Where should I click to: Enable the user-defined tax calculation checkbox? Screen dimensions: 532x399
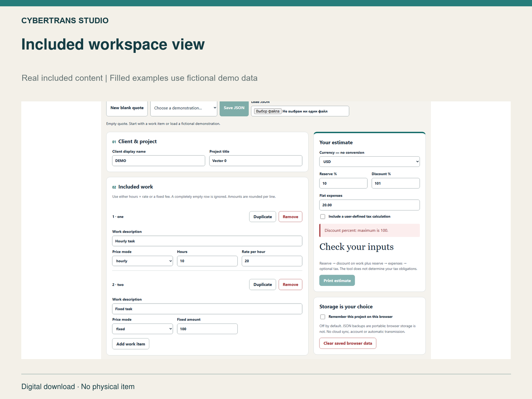click(323, 217)
